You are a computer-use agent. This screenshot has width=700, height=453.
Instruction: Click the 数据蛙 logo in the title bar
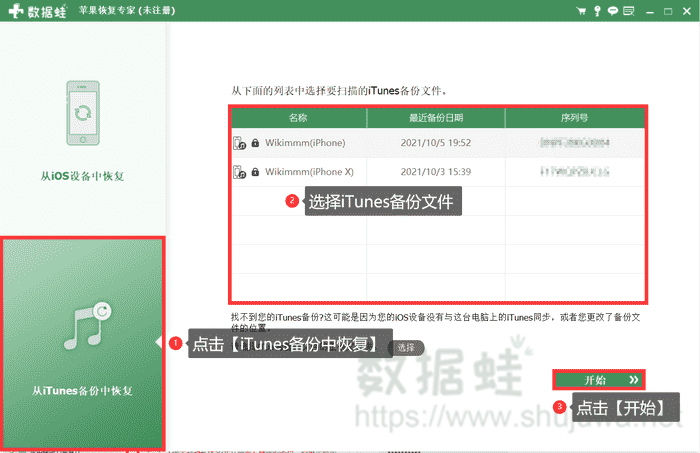point(37,11)
